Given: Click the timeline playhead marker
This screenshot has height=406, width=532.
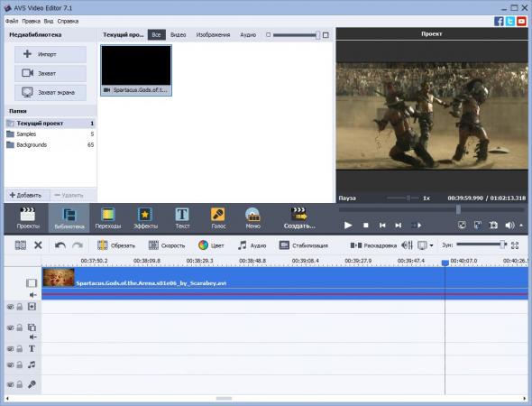Looking at the screenshot, I should (445, 263).
